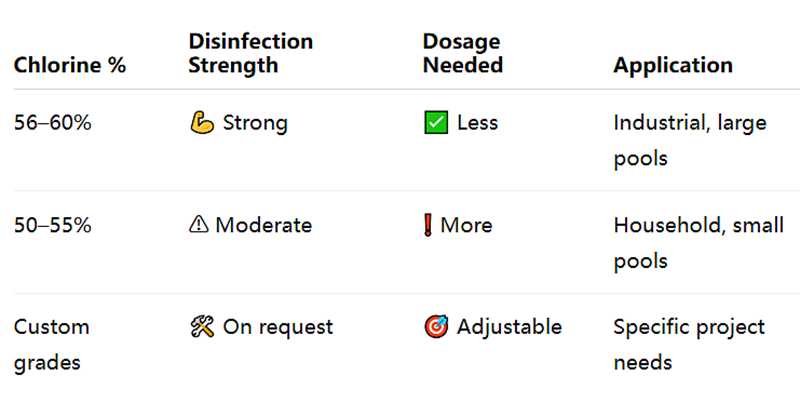The width and height of the screenshot is (800, 416).
Task: Click the green checkmark icon beside Less
Action: tap(436, 123)
